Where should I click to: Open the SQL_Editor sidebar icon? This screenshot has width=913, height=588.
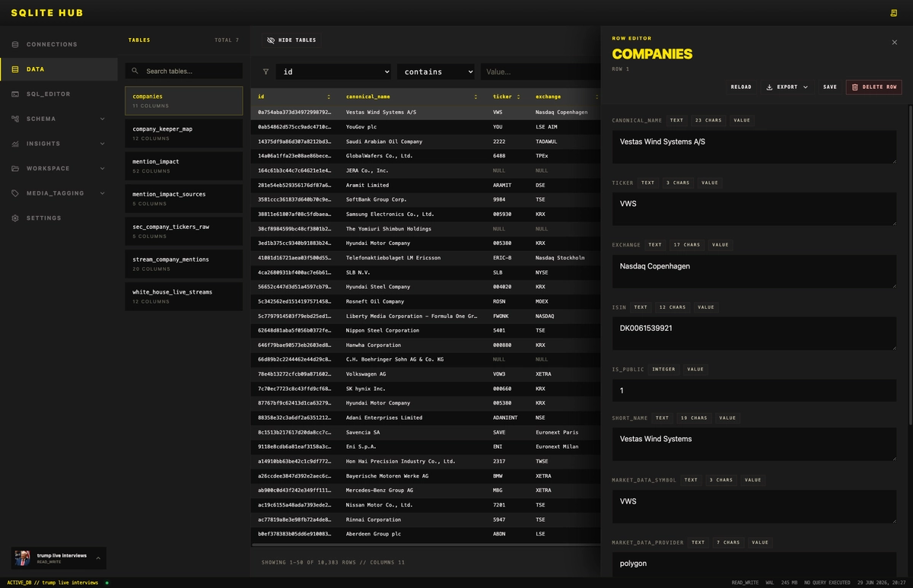click(x=15, y=94)
